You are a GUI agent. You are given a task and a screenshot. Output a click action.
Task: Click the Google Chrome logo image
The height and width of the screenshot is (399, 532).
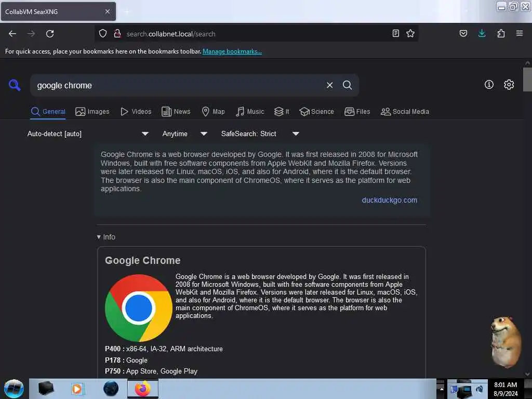click(138, 308)
